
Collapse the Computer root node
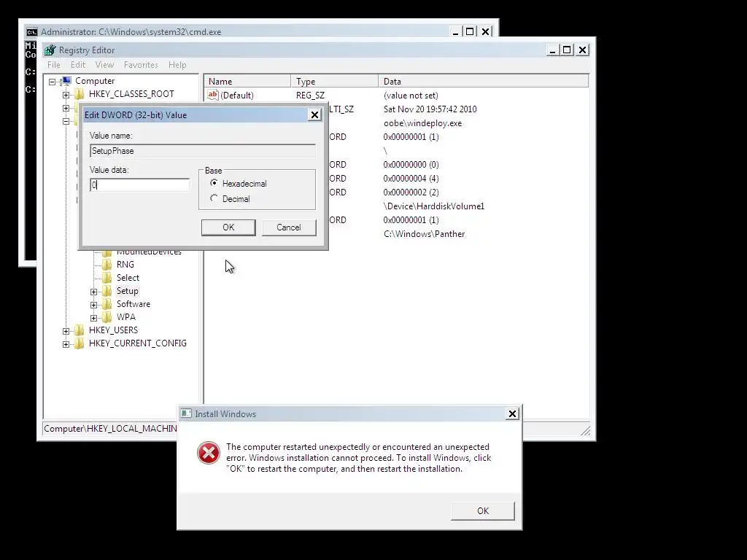[52, 82]
